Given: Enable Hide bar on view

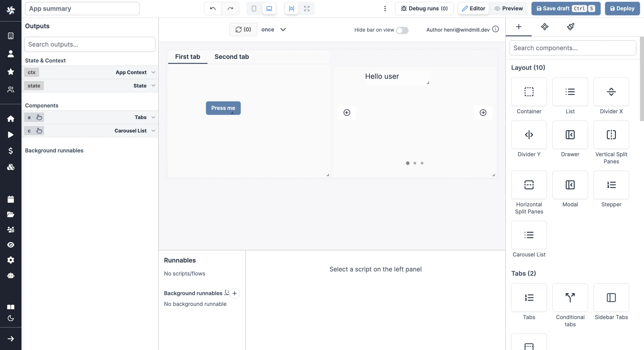Looking at the screenshot, I should tap(402, 30).
